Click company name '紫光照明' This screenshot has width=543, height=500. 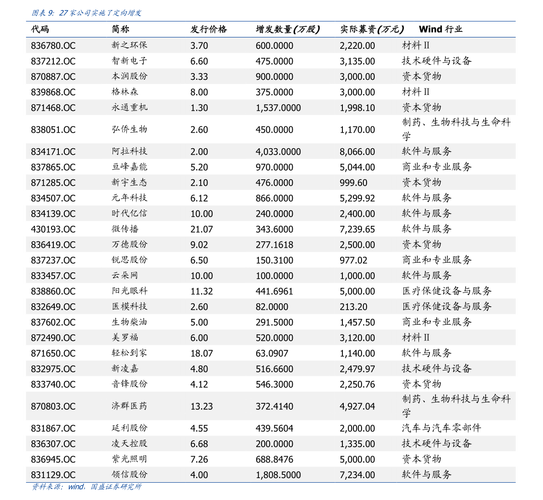click(x=129, y=459)
